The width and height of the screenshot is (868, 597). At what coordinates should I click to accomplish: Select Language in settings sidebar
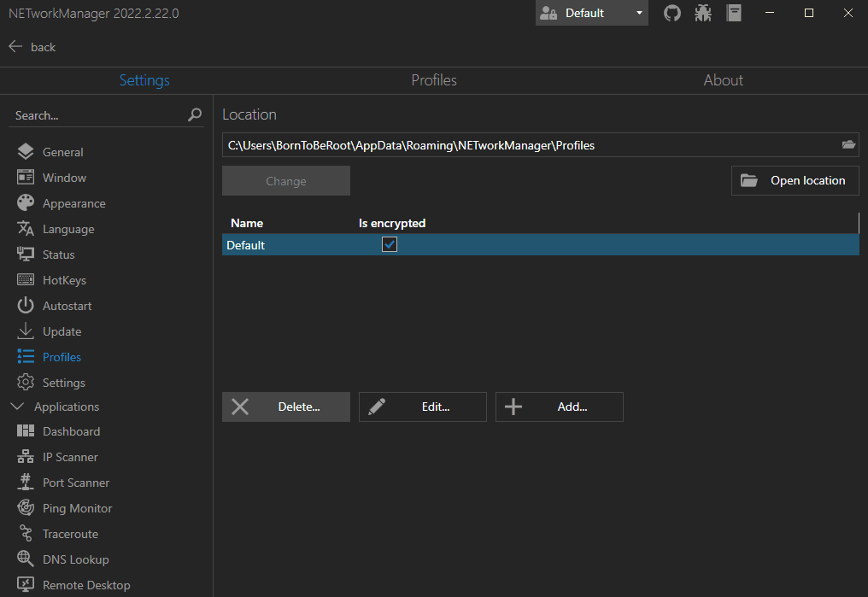tap(68, 229)
